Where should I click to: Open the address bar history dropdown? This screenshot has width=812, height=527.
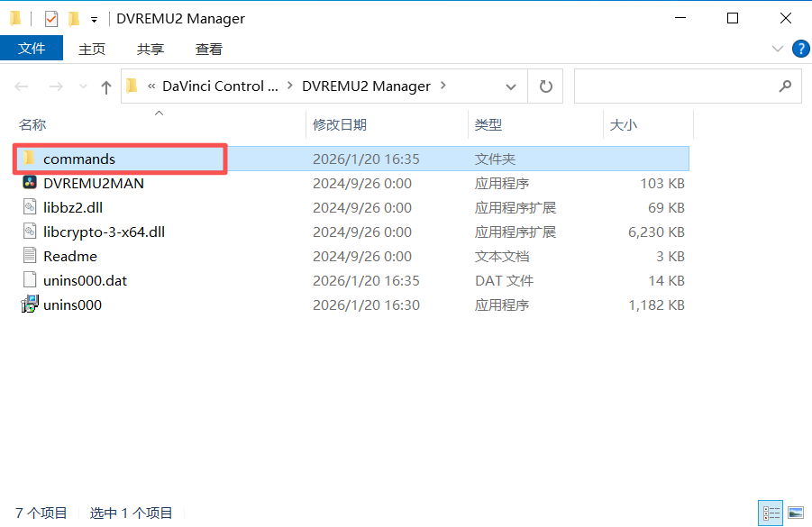(511, 86)
